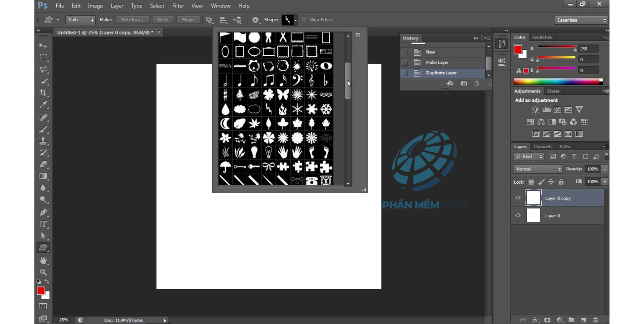Click the color spectrum ramp bar
Image resolution: width=644 pixels, height=324 pixels.
558,81
